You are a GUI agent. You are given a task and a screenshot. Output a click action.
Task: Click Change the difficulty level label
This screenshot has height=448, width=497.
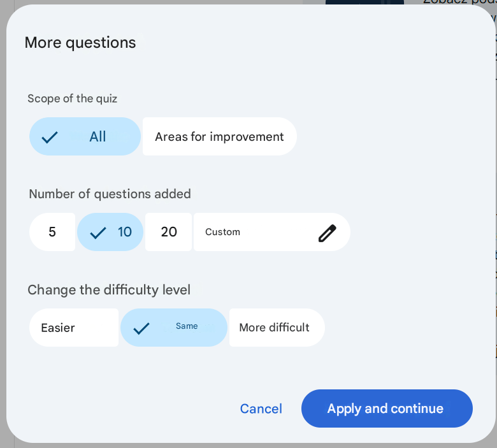click(x=109, y=290)
